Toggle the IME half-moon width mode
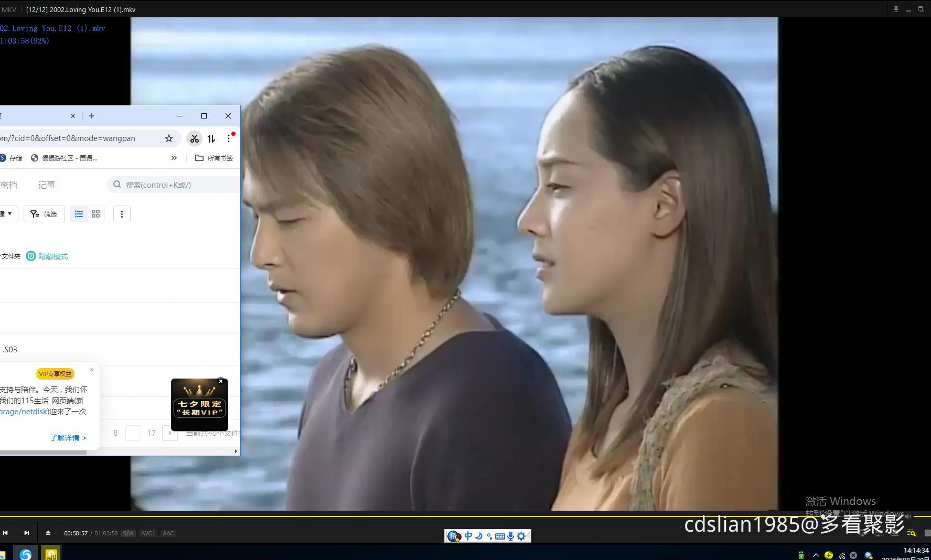Screen dimensions: 931x560 click(x=479, y=536)
